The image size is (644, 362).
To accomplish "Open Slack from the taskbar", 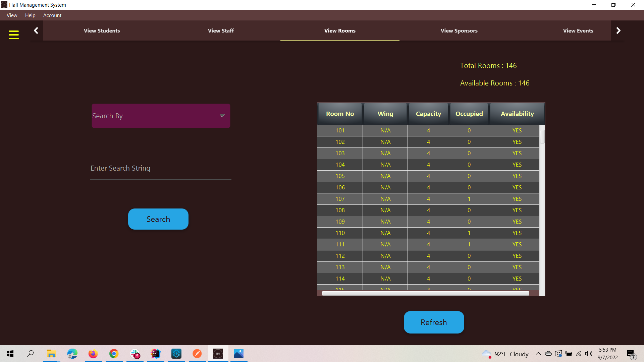I will [x=135, y=354].
